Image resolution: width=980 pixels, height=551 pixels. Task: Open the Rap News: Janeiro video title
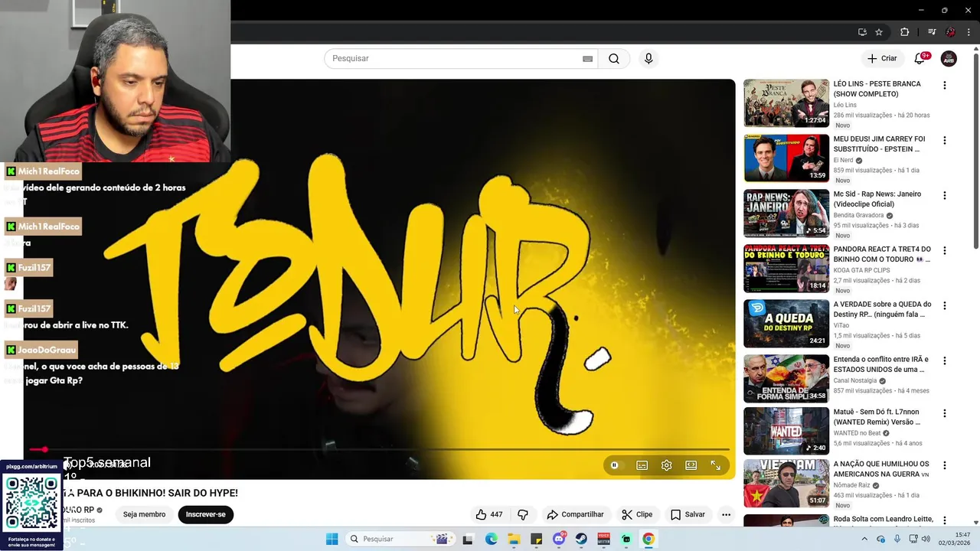tap(877, 199)
